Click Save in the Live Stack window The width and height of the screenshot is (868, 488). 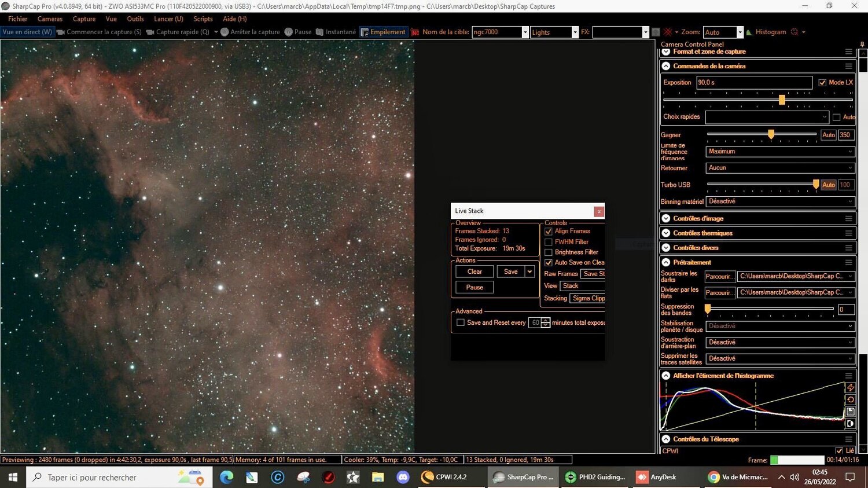pyautogui.click(x=511, y=271)
